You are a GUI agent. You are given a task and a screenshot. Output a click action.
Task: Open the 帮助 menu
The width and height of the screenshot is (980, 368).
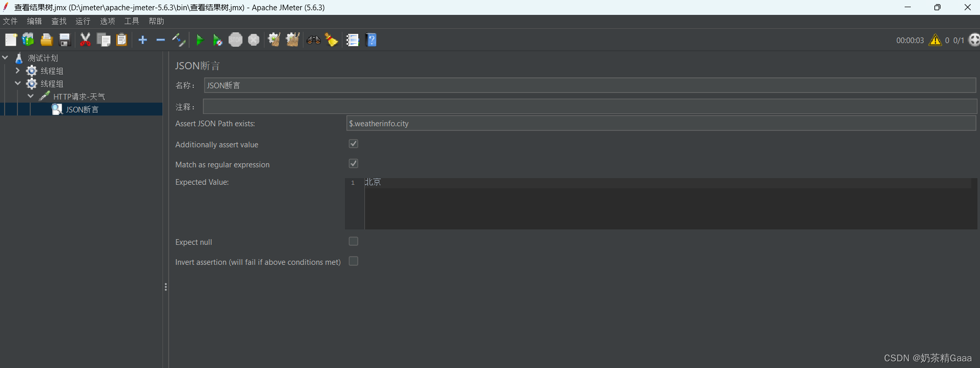tap(156, 21)
